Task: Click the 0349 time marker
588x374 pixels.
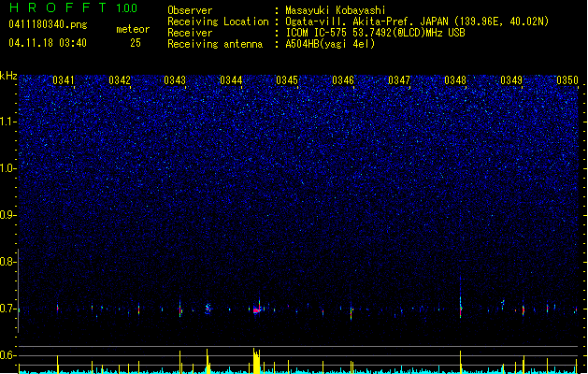Action: [x=511, y=80]
